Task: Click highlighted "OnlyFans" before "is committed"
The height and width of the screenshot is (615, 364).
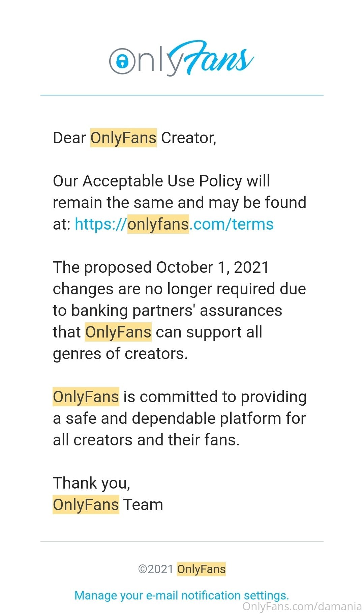Action: pos(86,397)
